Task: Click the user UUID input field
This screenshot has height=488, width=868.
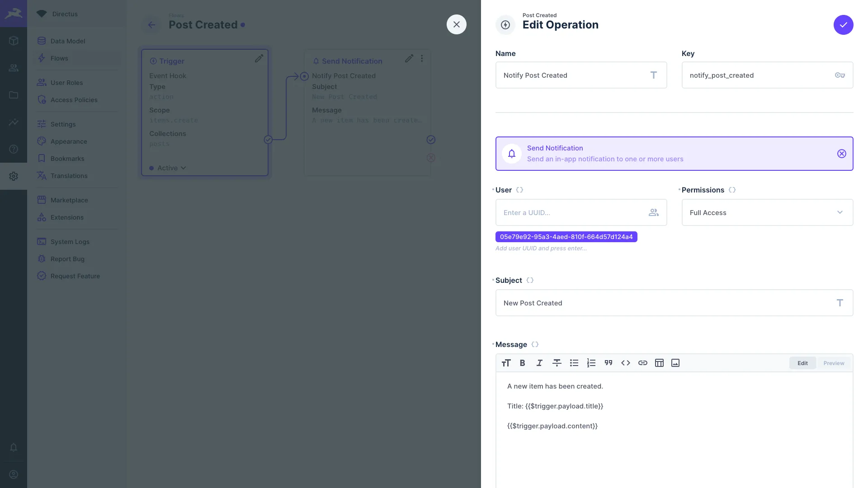Action: coord(581,212)
